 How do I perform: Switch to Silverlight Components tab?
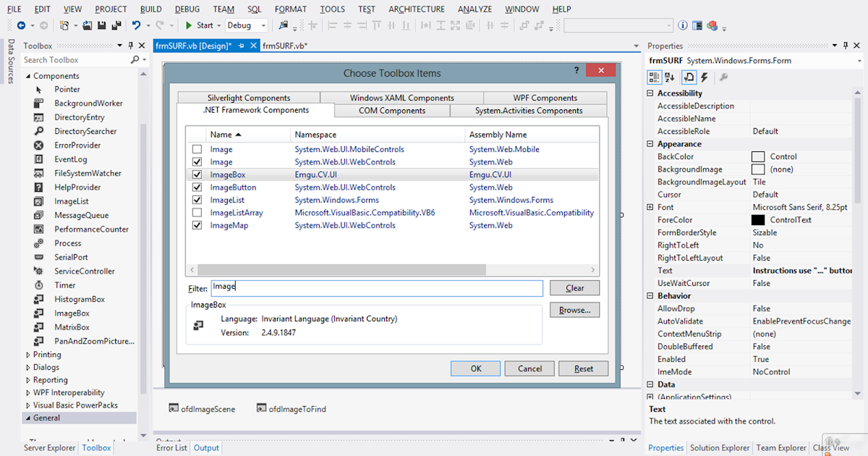point(249,98)
